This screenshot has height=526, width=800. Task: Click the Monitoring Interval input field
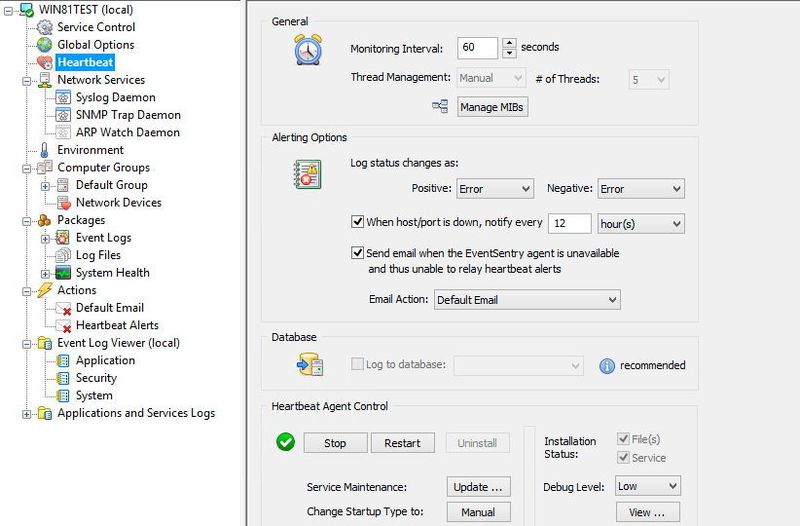[477, 48]
